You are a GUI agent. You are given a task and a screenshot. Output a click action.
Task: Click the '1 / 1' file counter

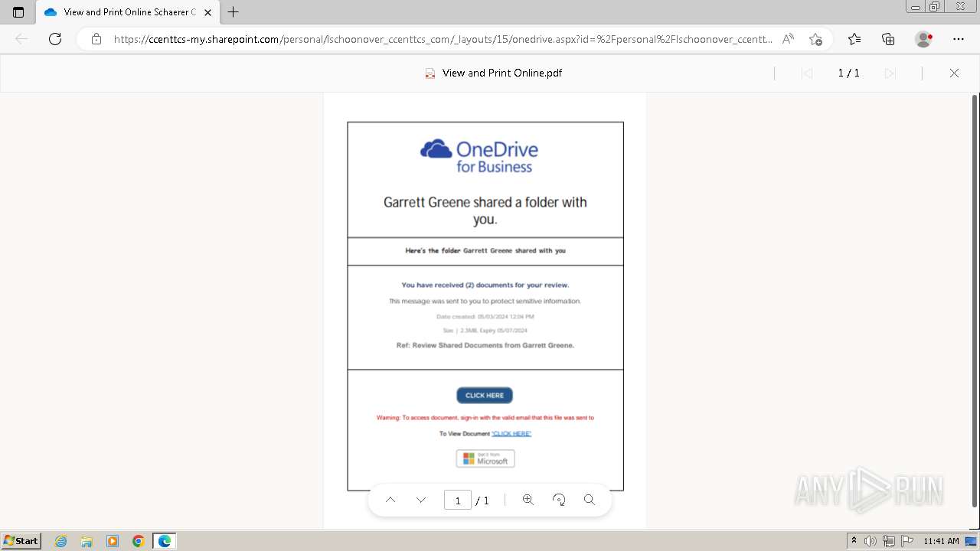click(848, 73)
